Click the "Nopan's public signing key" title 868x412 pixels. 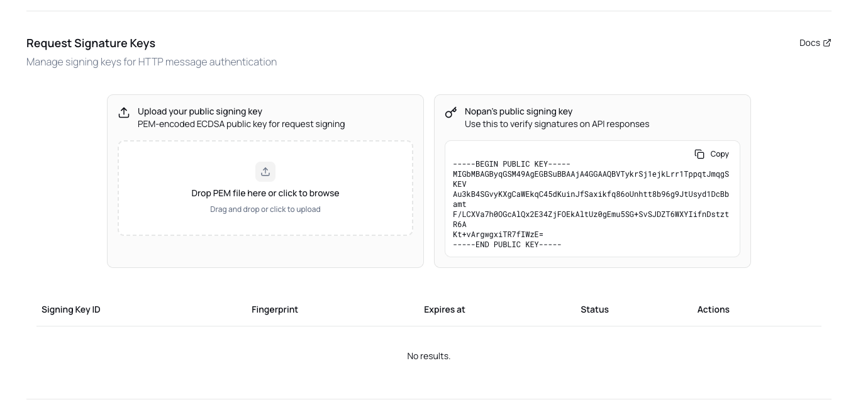[x=518, y=111]
